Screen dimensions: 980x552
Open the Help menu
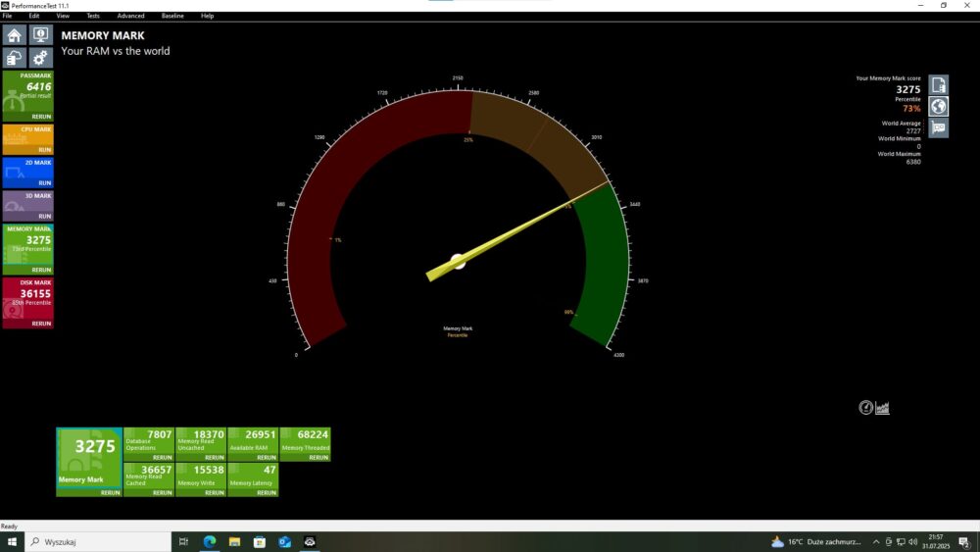click(x=208, y=16)
